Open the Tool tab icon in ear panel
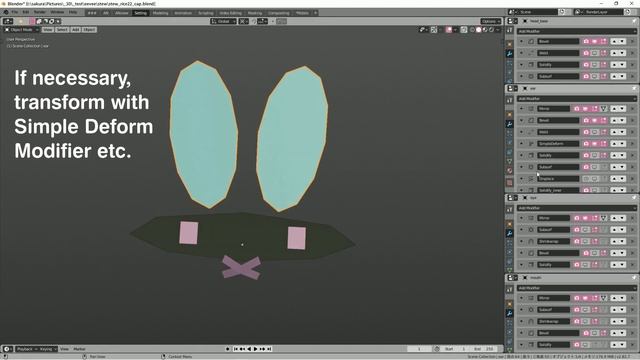Image resolution: width=640 pixels, height=360 pixels. click(509, 100)
